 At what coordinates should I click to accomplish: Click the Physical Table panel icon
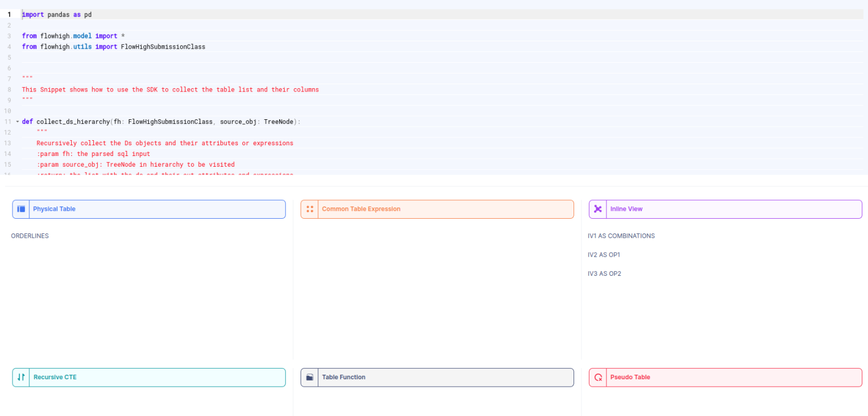click(x=20, y=209)
